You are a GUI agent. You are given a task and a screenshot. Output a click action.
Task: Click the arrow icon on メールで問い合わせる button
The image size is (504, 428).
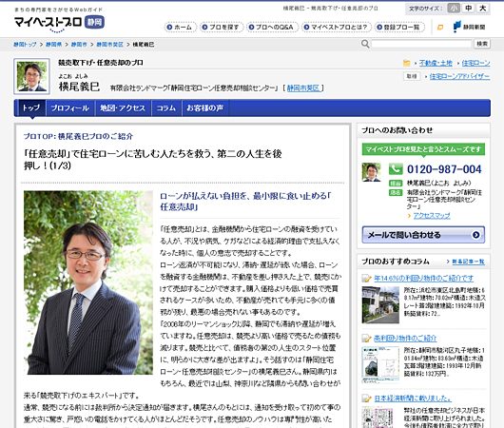pos(475,235)
